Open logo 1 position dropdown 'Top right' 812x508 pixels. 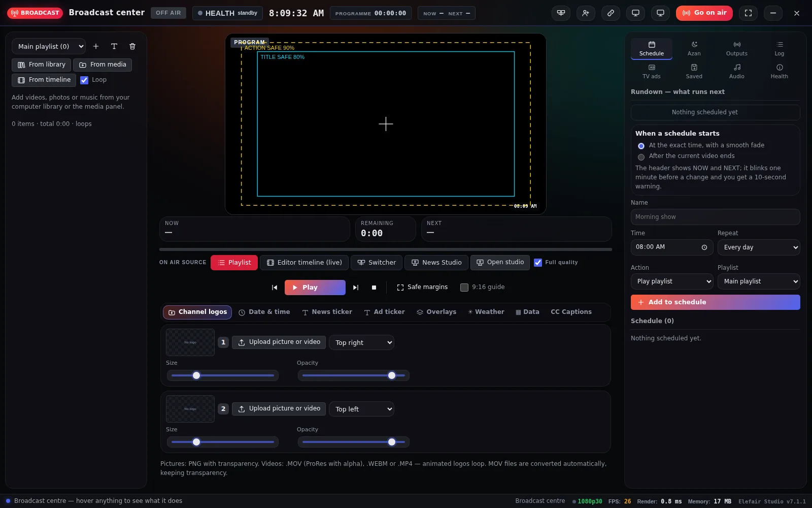361,342
